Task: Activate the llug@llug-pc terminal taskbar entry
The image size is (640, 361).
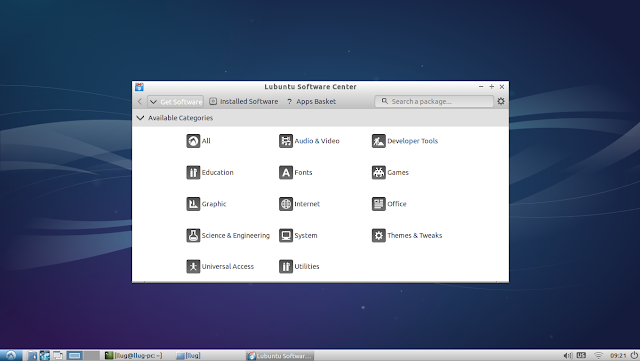Action: click(134, 356)
